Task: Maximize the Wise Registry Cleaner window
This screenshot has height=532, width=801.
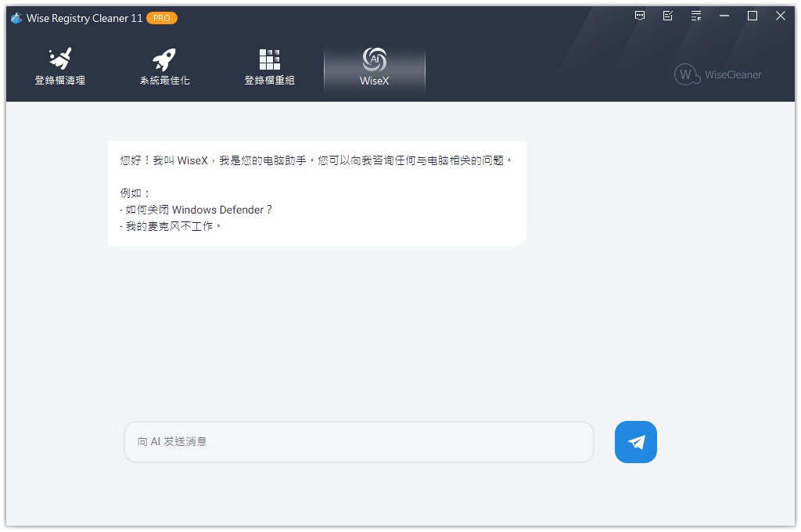Action: (752, 16)
